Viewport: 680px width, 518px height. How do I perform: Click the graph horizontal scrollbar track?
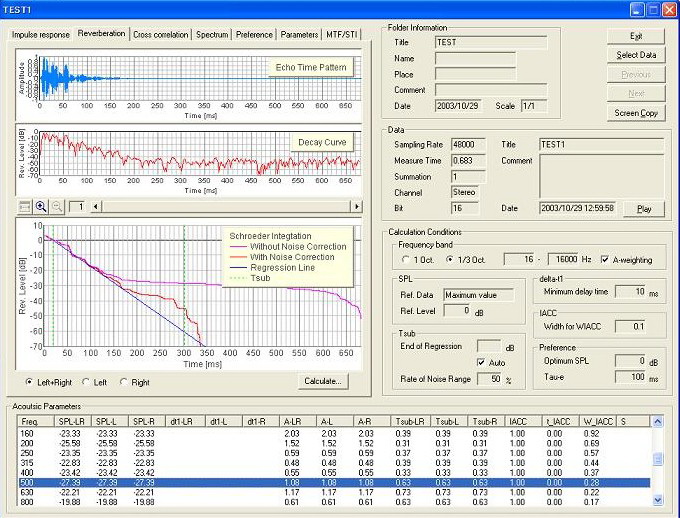(225, 205)
